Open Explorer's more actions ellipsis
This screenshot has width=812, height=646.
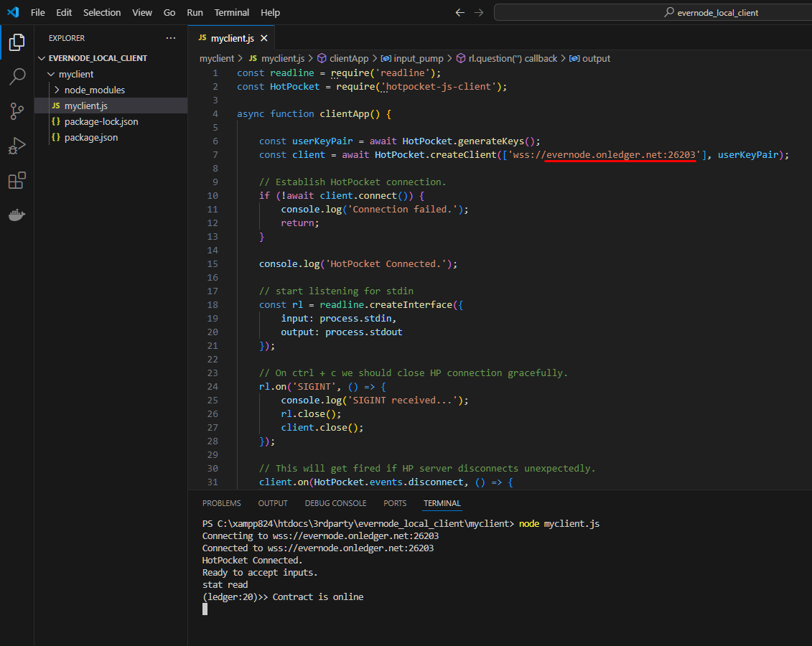171,38
